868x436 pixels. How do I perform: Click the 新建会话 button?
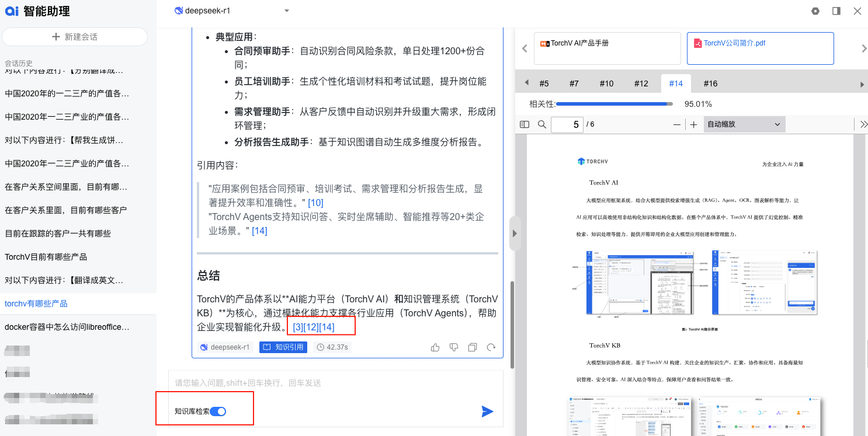coord(75,37)
